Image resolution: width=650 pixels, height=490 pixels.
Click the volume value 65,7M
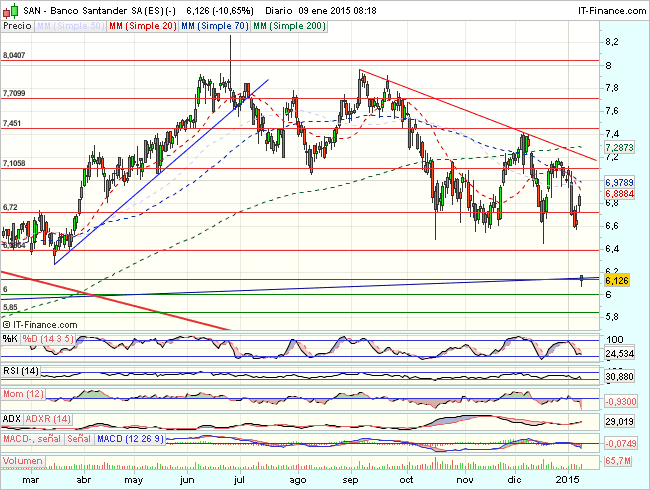618,461
